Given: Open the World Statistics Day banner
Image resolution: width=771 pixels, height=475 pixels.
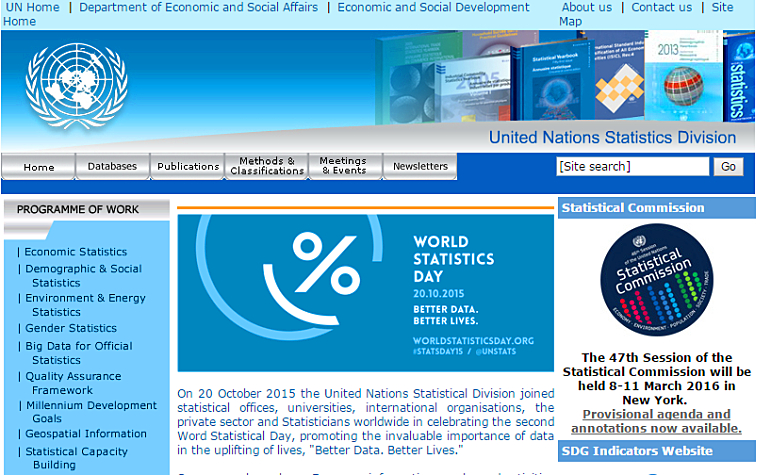Looking at the screenshot, I should tap(365, 293).
